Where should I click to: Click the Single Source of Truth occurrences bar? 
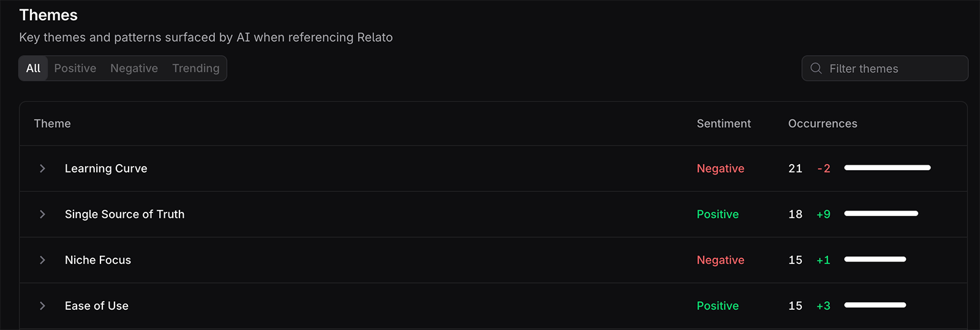pos(881,214)
